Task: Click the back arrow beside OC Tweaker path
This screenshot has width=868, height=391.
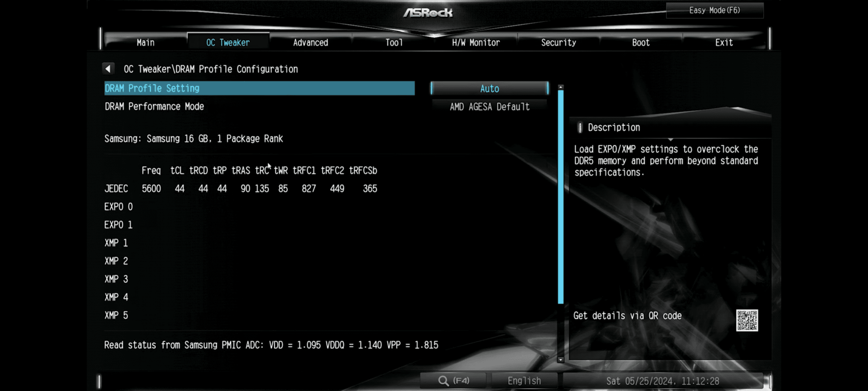Action: click(x=108, y=69)
